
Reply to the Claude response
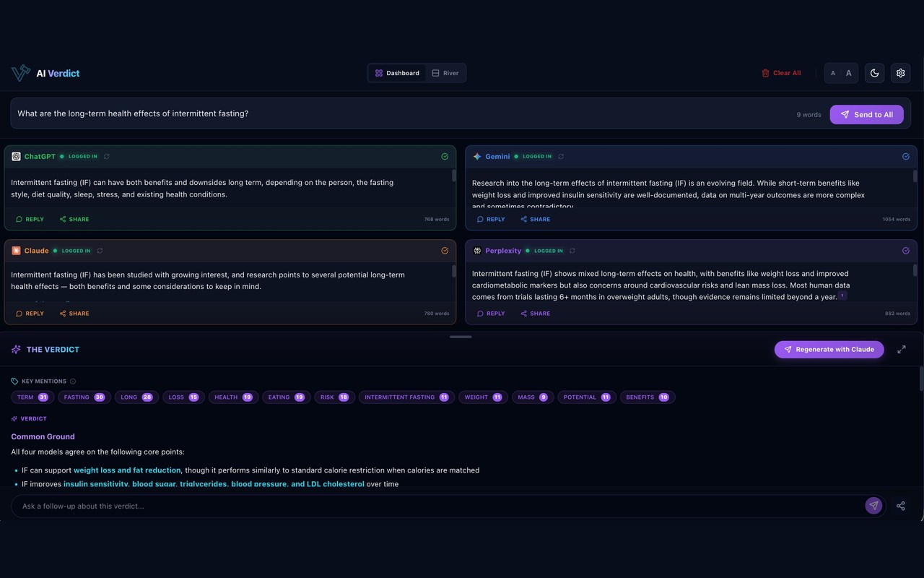pos(30,314)
